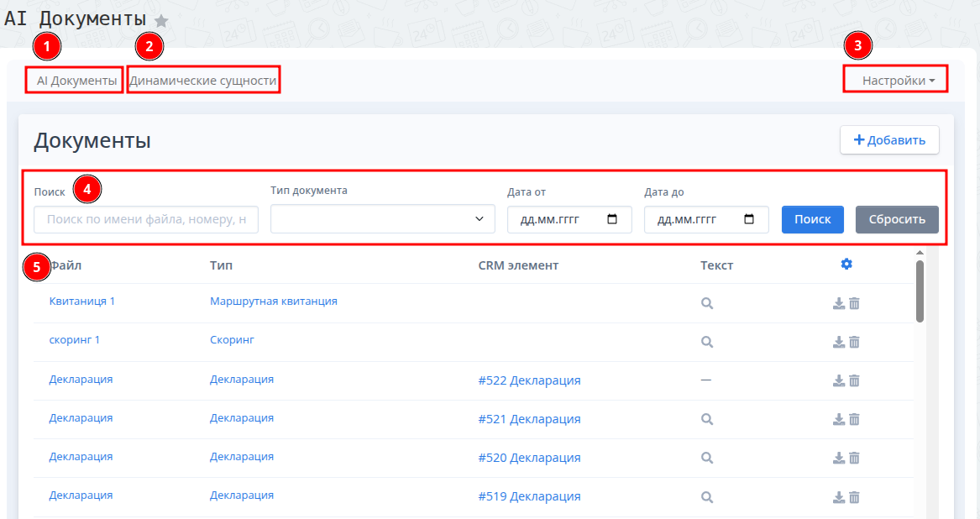Switch to AI Документы tab

(76, 81)
